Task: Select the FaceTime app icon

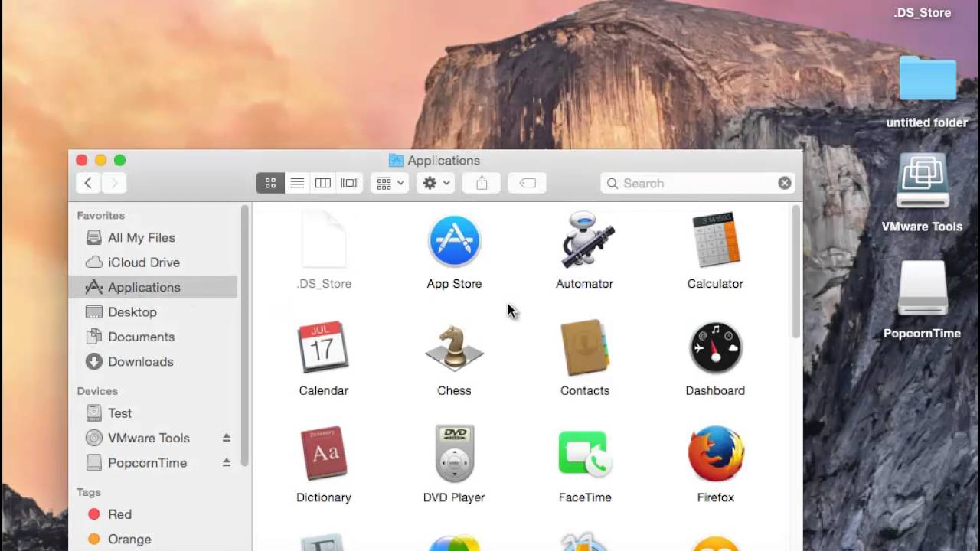Action: [x=585, y=455]
